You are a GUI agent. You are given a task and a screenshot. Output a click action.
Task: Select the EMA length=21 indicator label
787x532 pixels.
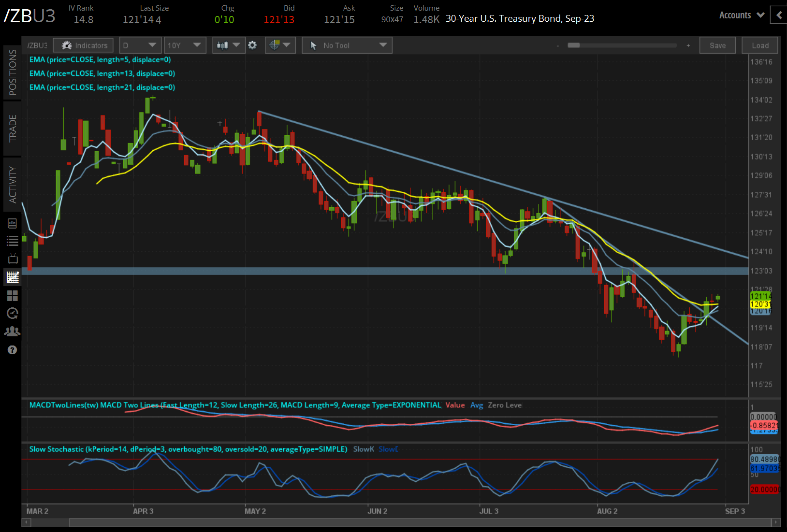click(102, 87)
